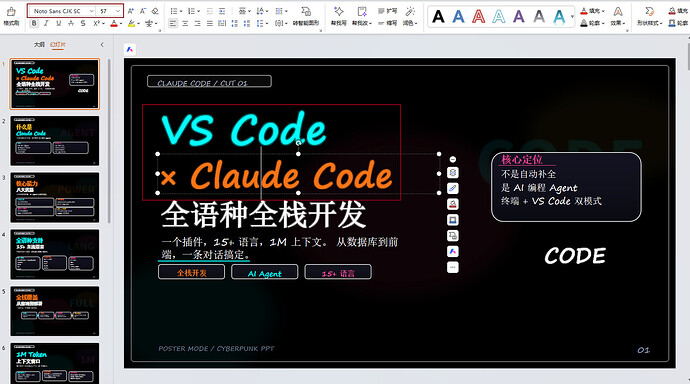This screenshot has height=384, width=690.
Task: Clear formatting with eraser icon
Action: (155, 11)
